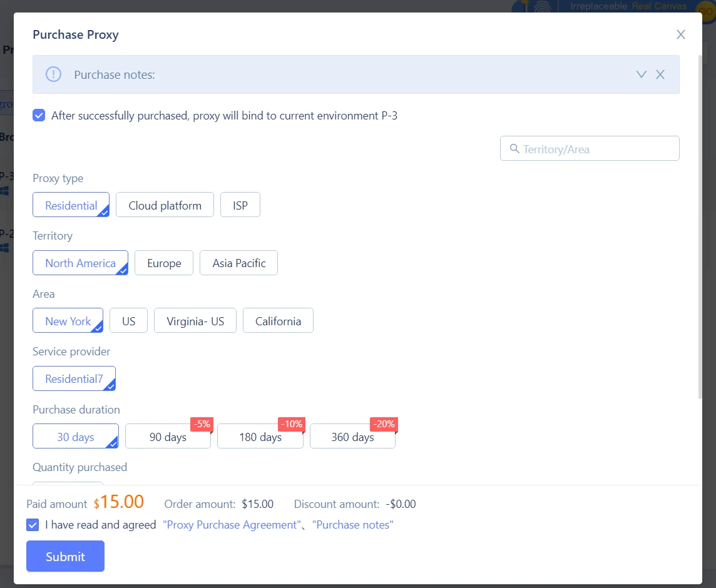
Task: Click the Territory/Area search field
Action: tap(590, 148)
